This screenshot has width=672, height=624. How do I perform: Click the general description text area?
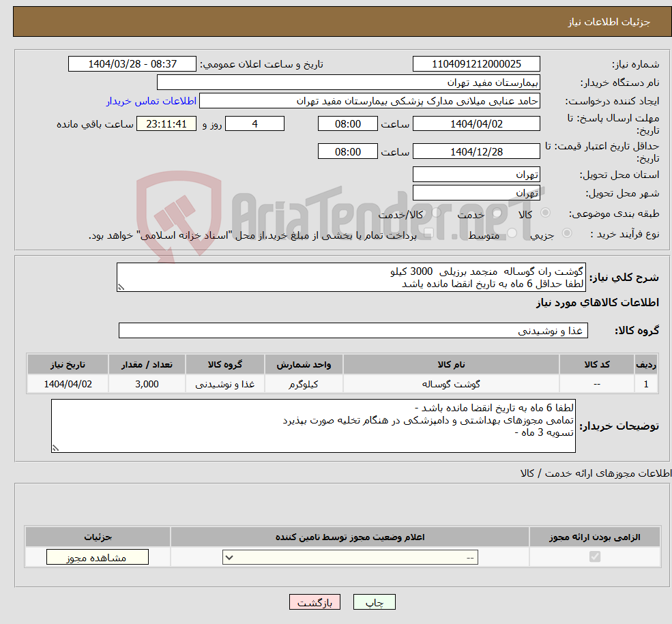(351, 277)
